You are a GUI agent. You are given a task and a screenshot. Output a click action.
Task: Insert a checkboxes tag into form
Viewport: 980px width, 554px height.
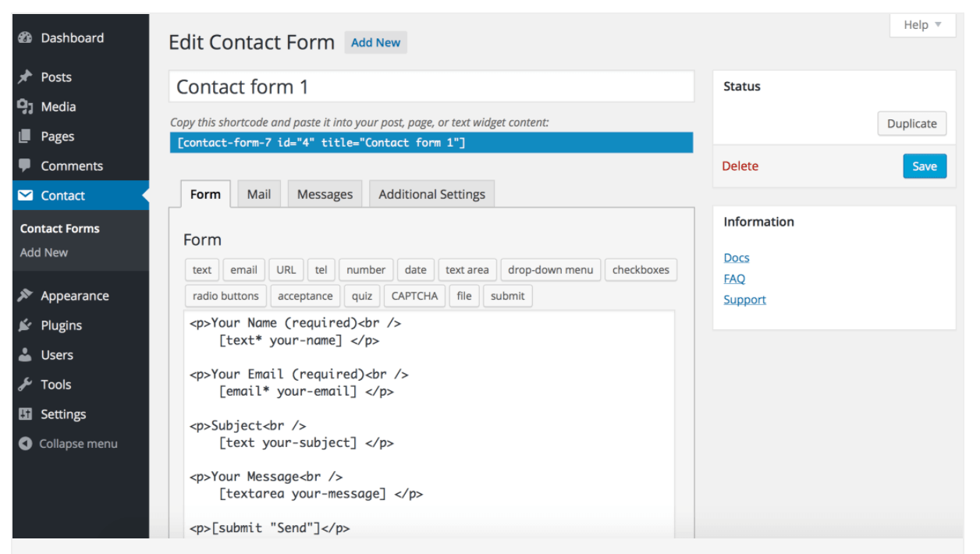tap(641, 270)
